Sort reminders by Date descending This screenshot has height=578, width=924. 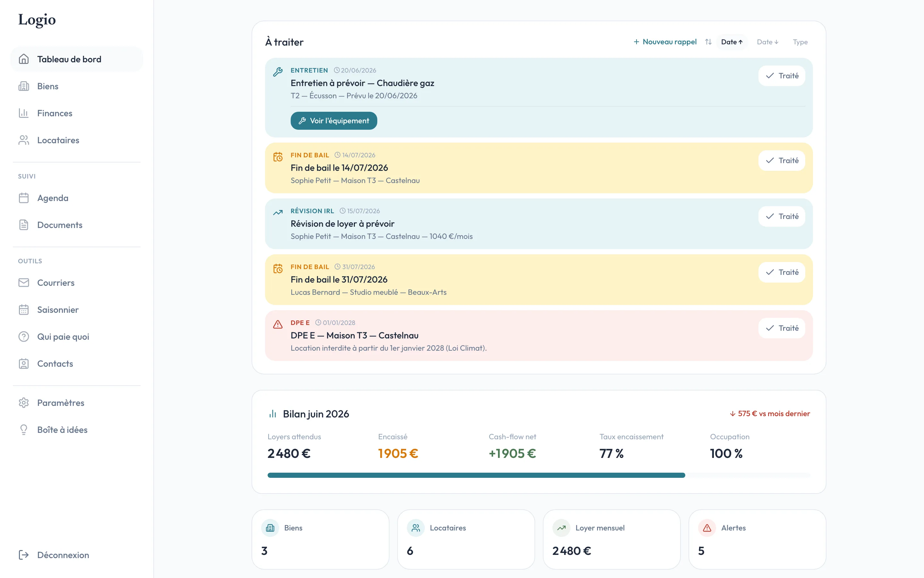767,42
